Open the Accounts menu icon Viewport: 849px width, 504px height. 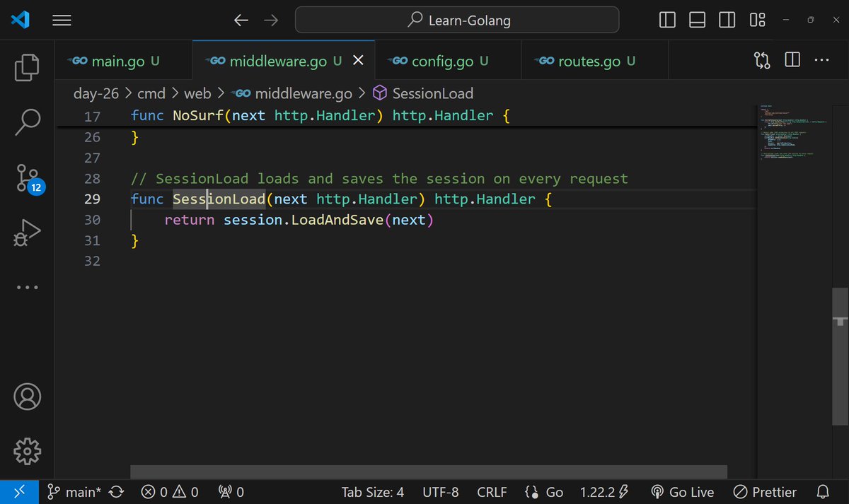[27, 397]
